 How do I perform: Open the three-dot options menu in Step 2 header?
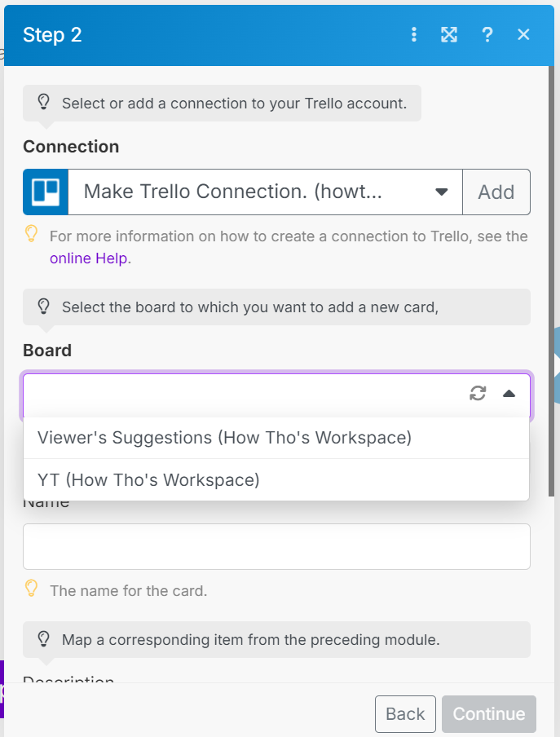(413, 34)
